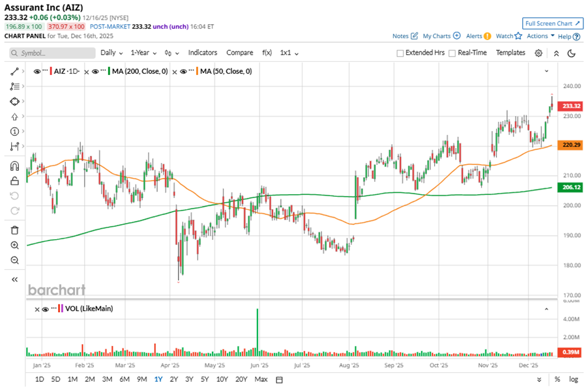Toggle percent scale button
Viewport: 588px width, 391px height.
point(557,379)
